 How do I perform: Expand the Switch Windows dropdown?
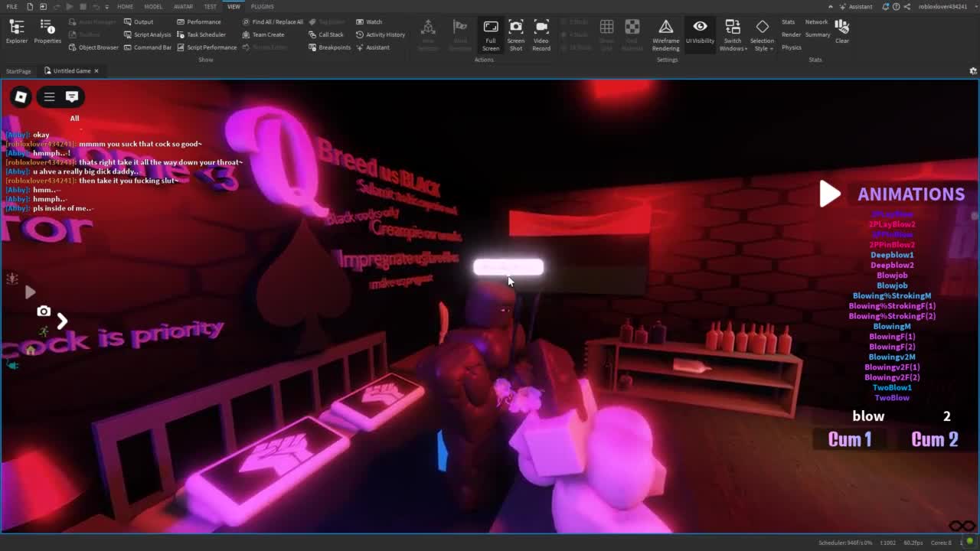[733, 34]
